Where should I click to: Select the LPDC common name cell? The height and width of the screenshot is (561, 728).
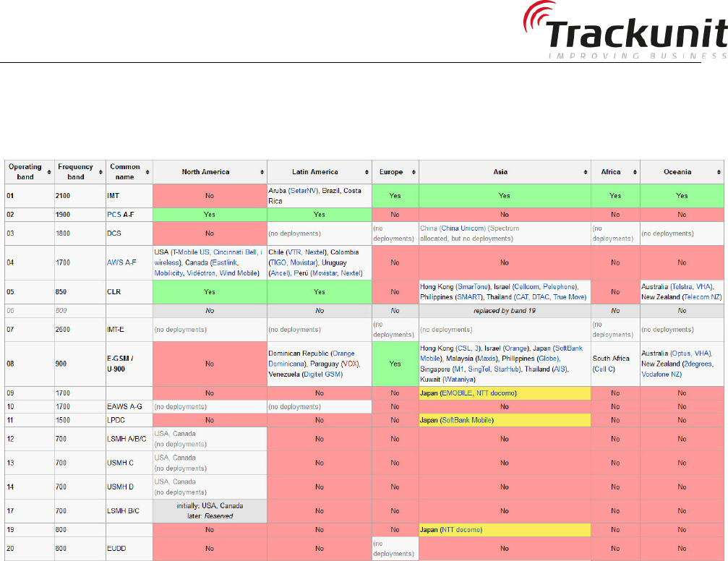click(x=129, y=420)
